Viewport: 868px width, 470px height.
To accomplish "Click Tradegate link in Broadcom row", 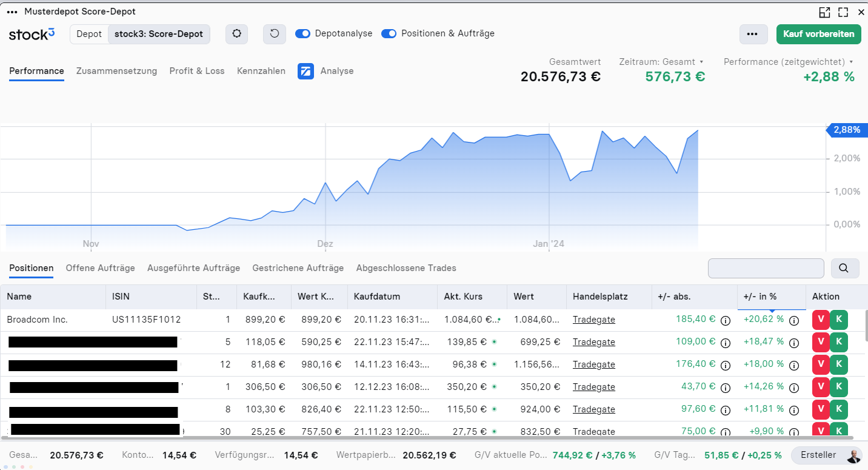I will [593, 320].
